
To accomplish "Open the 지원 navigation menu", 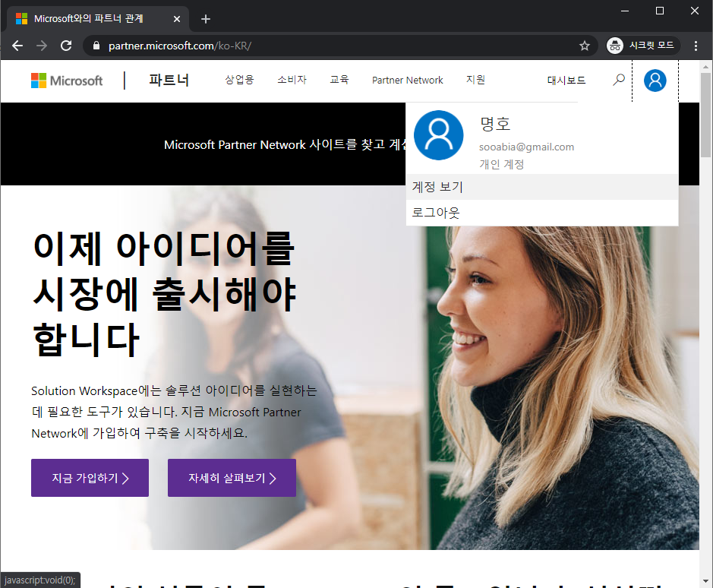I will coord(475,80).
